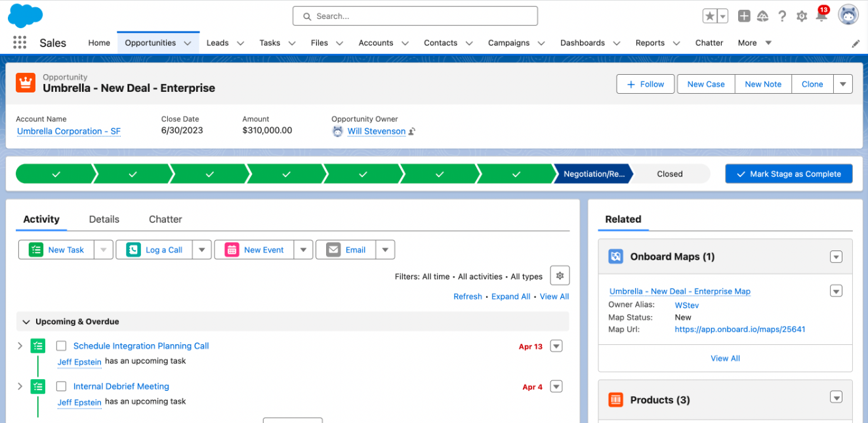Viewport: 868px width, 423px height.
Task: Click the global actions plus icon
Action: pos(744,16)
